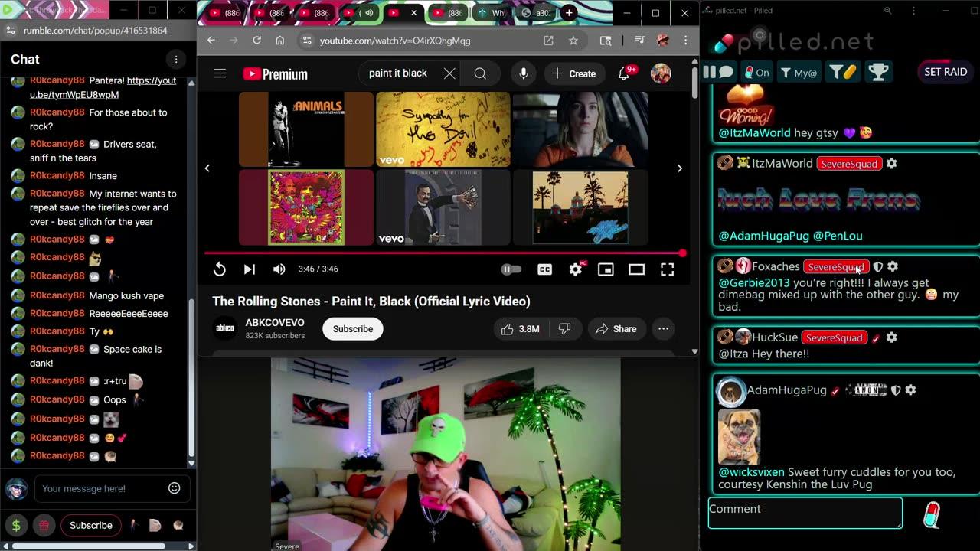Mute the YouTube player volume
Viewport: 980px width, 551px height.
(279, 269)
